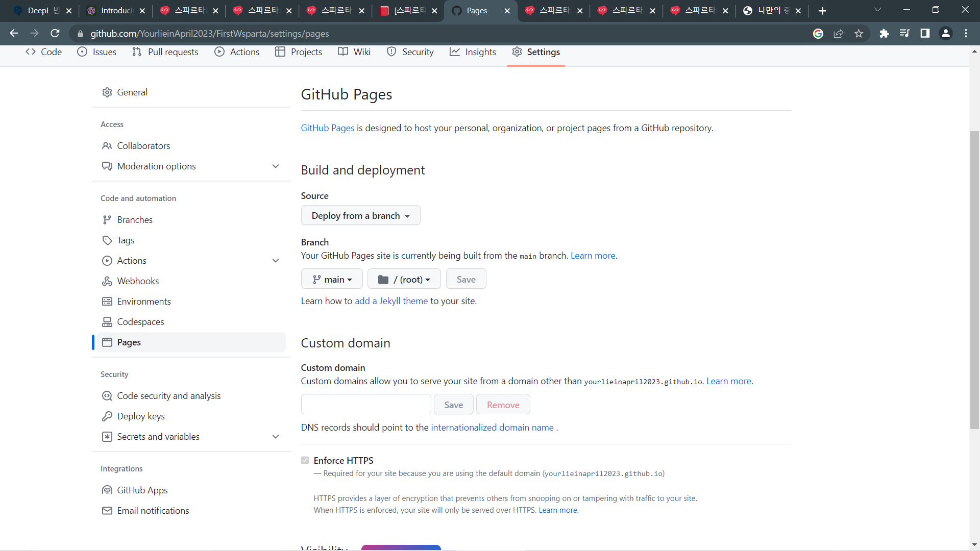Bookmark this page with the star icon
This screenshot has width=980, height=551.
859,33
